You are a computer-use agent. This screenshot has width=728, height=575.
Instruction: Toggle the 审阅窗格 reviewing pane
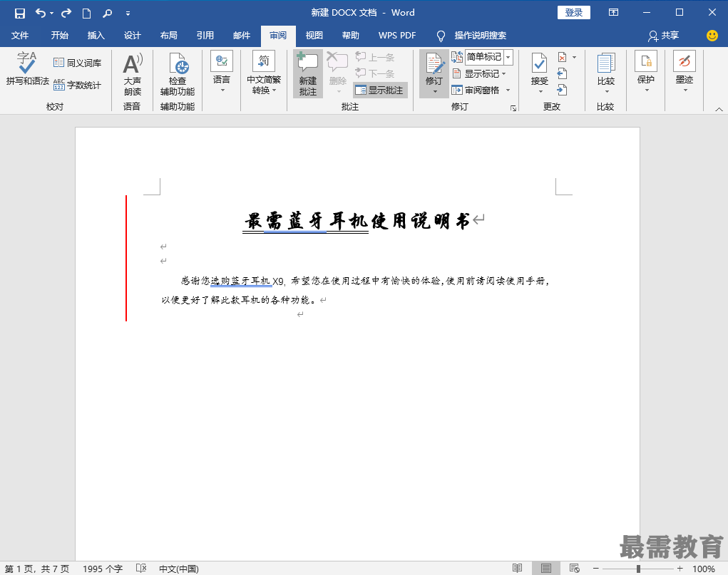(x=476, y=90)
